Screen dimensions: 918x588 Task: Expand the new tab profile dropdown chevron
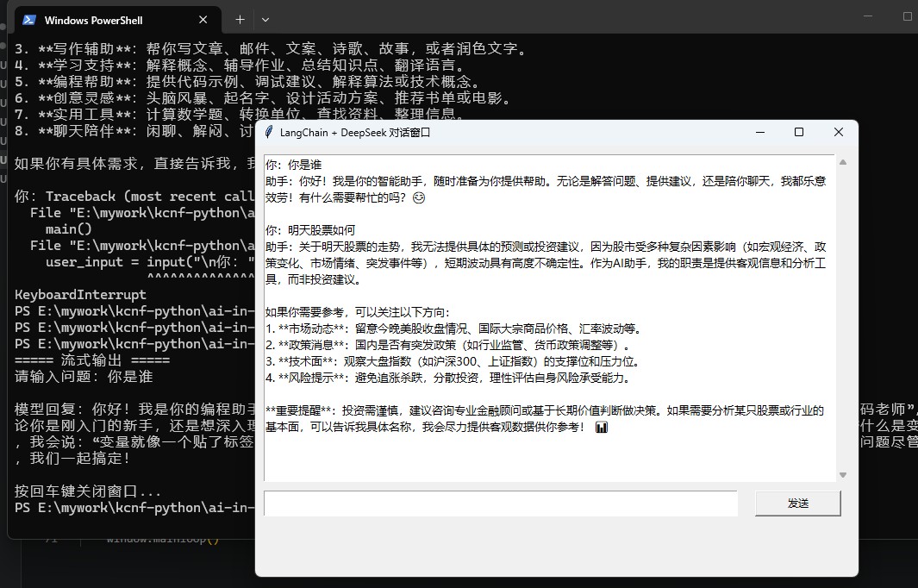[x=265, y=20]
